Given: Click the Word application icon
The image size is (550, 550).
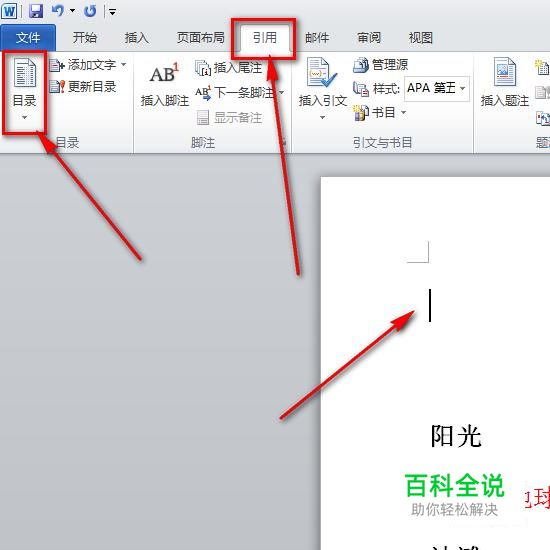Looking at the screenshot, I should pyautogui.click(x=9, y=11).
